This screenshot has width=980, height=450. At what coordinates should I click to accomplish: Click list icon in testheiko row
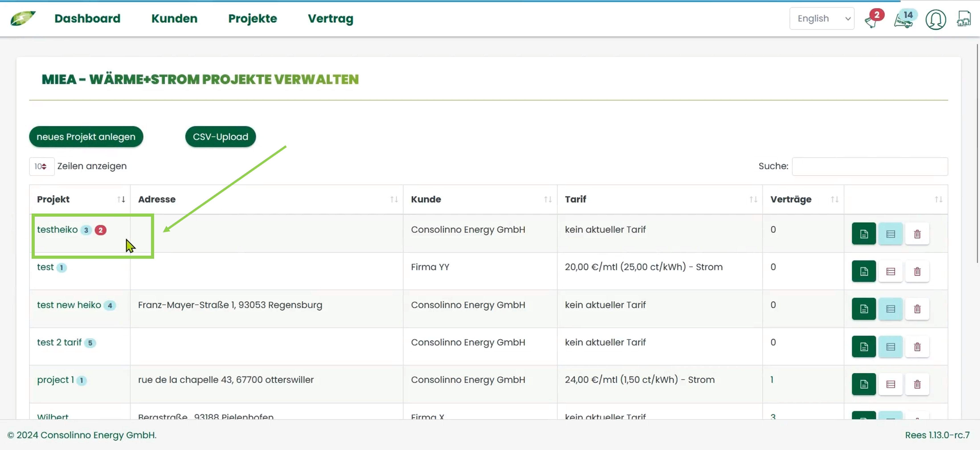click(x=890, y=233)
